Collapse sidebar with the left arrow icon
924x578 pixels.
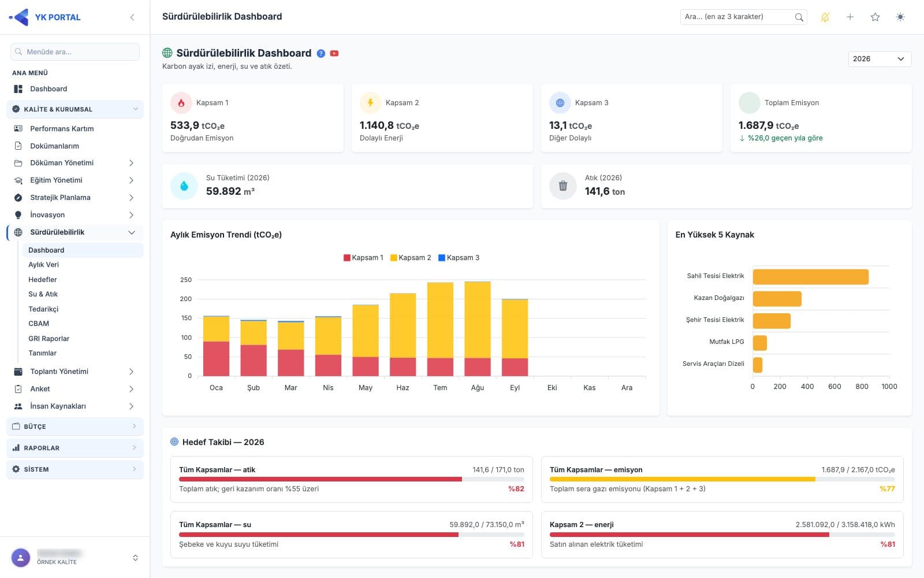132,17
